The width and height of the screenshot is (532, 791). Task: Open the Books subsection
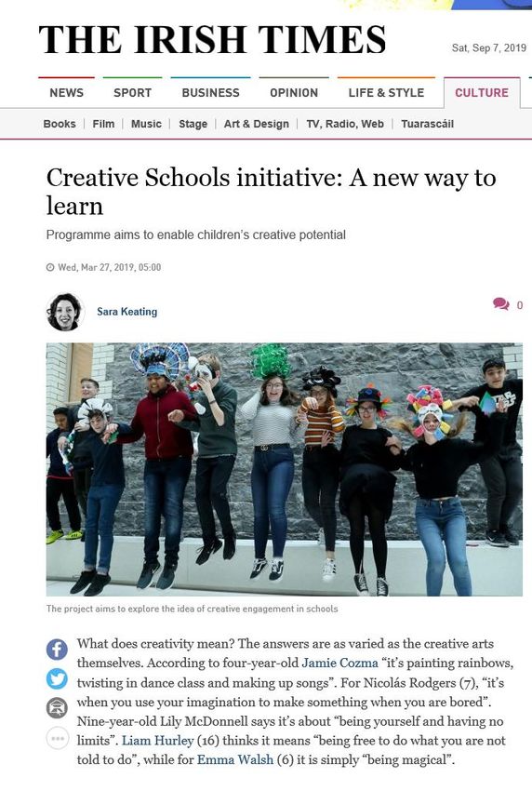(60, 124)
